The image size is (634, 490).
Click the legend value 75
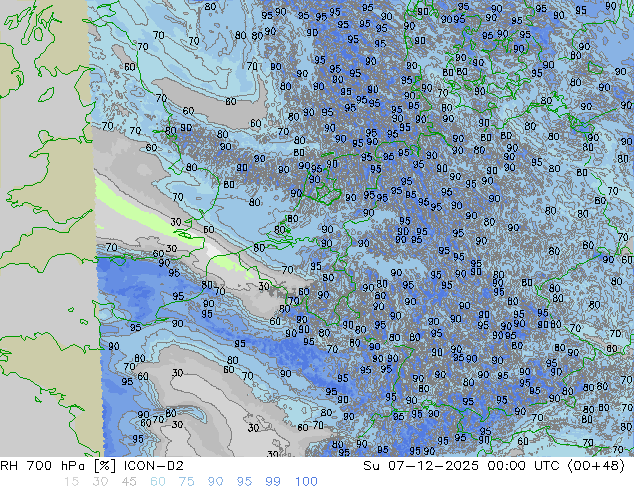(186, 482)
